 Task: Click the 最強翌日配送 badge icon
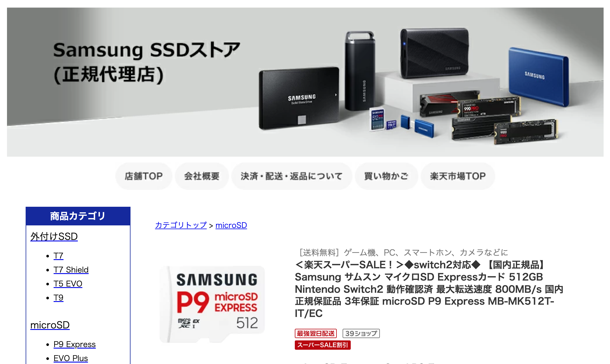pyautogui.click(x=316, y=333)
